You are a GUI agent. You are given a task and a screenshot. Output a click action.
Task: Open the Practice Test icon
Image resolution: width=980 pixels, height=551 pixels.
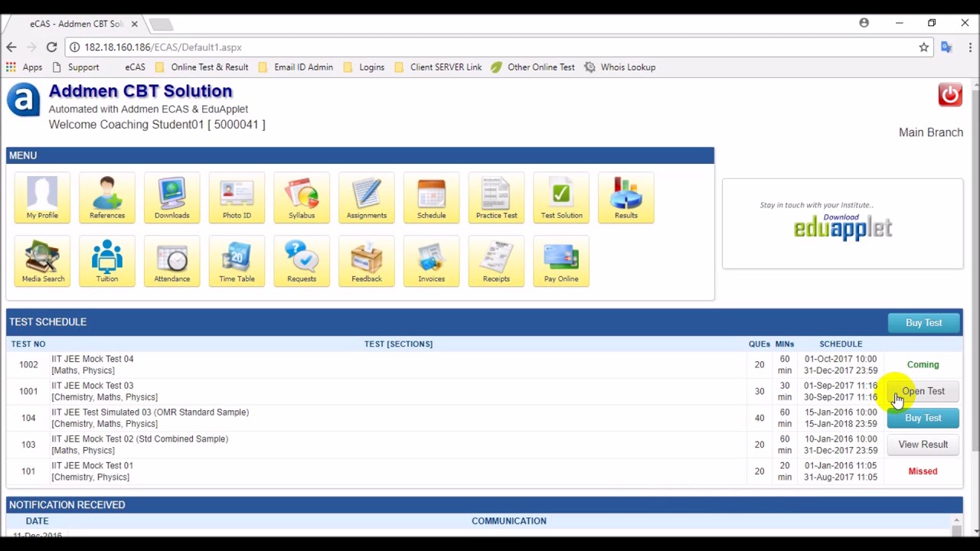pos(496,197)
